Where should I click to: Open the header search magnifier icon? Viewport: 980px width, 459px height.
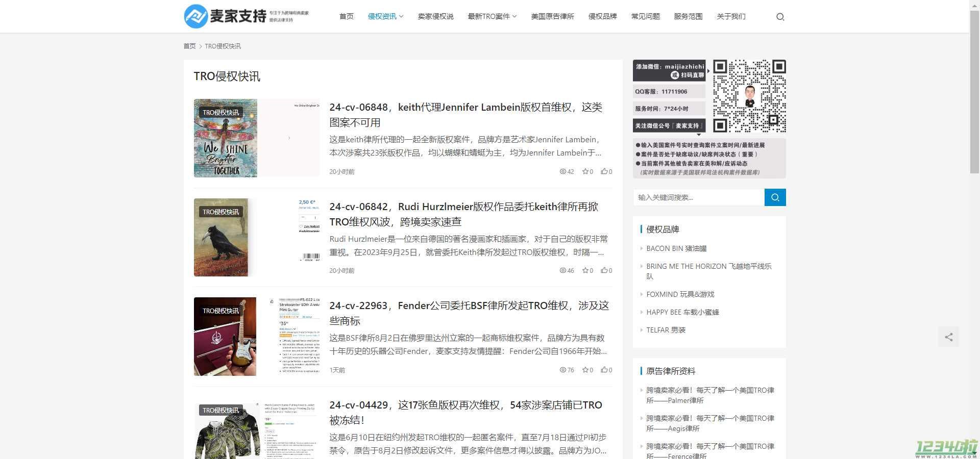780,17
